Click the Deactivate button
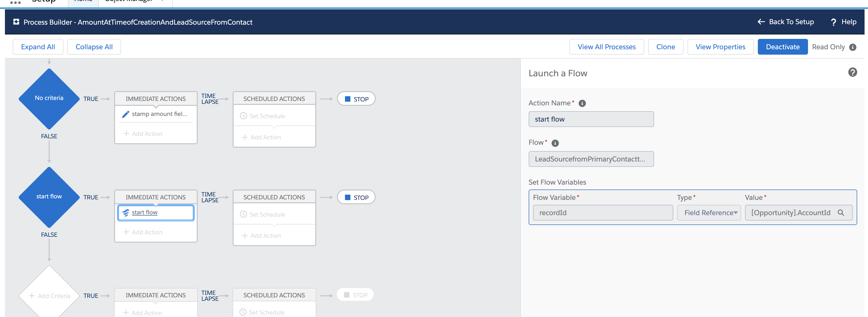The image size is (868, 317). pyautogui.click(x=782, y=47)
